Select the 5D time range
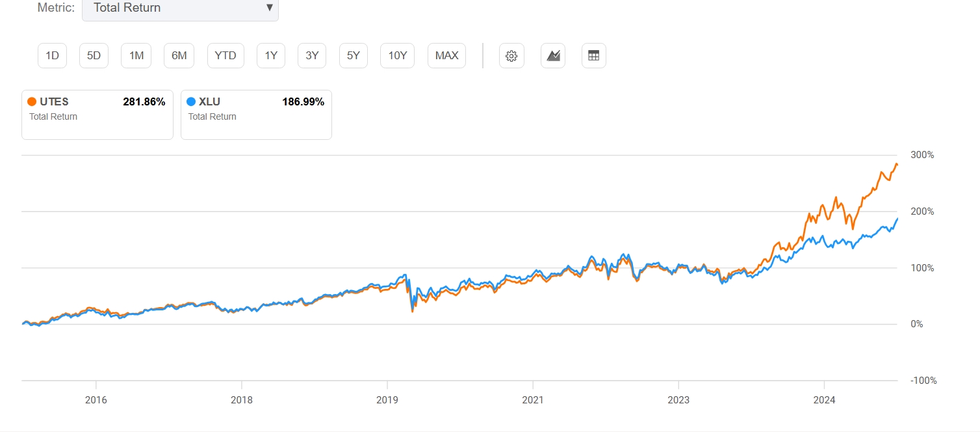The image size is (980, 432). coord(94,56)
